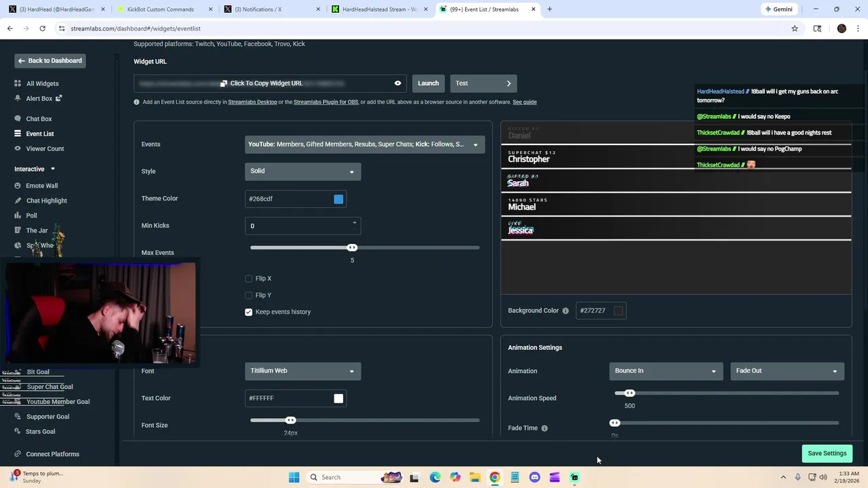
Task: Click the Poll bar-chart icon
Action: click(x=18, y=216)
